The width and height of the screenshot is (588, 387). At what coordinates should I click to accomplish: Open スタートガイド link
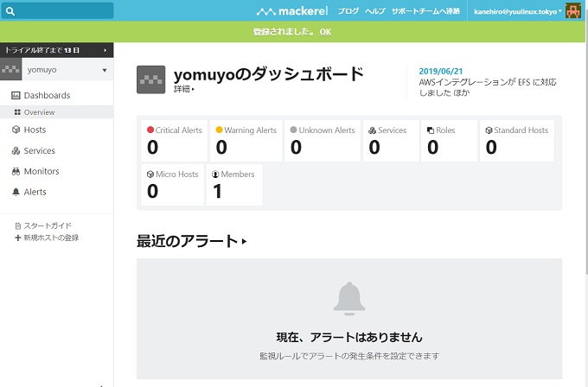click(48, 225)
